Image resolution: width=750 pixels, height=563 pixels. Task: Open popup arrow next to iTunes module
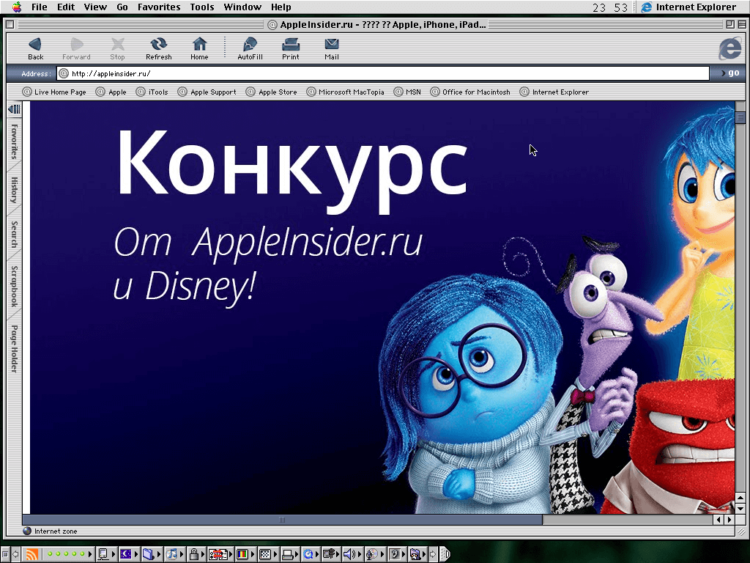(x=182, y=554)
